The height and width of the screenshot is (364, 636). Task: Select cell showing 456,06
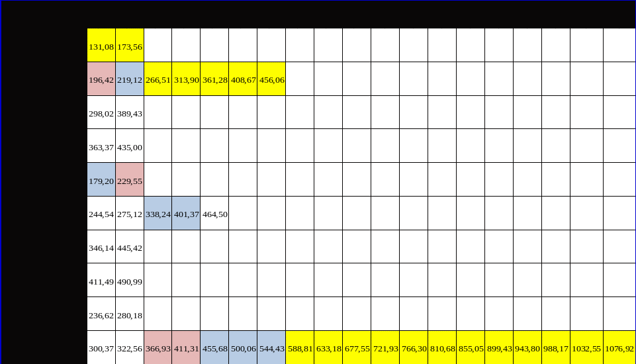(271, 79)
